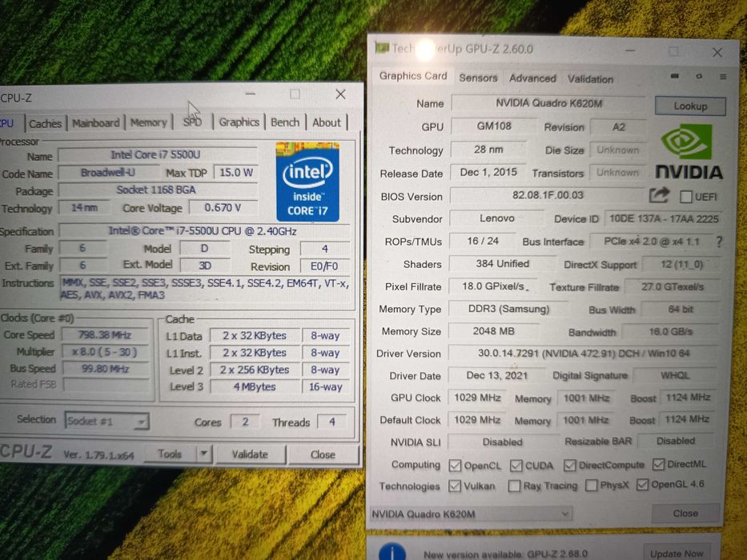Viewport: 747px width, 560px height.
Task: Click GPU-Z refresh icon in header
Action: (x=699, y=76)
